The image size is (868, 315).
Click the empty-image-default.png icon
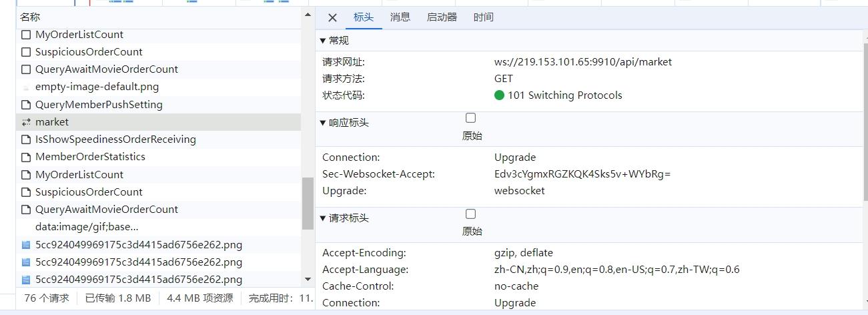click(26, 87)
